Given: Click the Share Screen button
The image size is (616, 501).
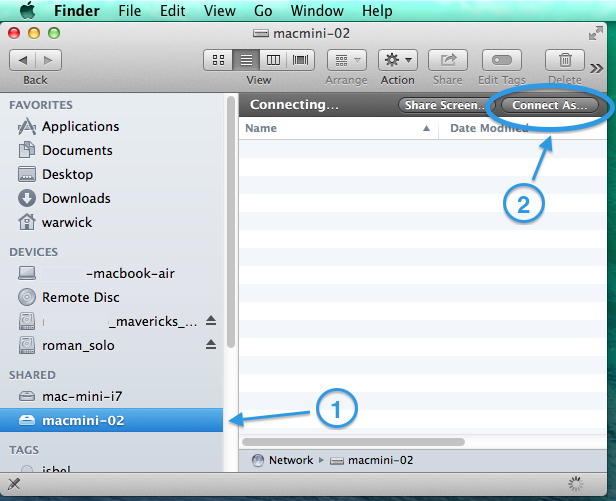Looking at the screenshot, I should coord(446,105).
